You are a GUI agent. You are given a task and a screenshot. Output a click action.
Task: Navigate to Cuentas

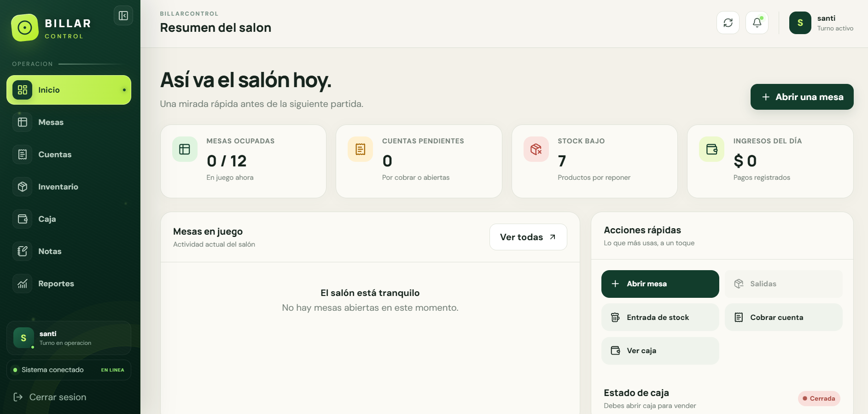(69, 154)
